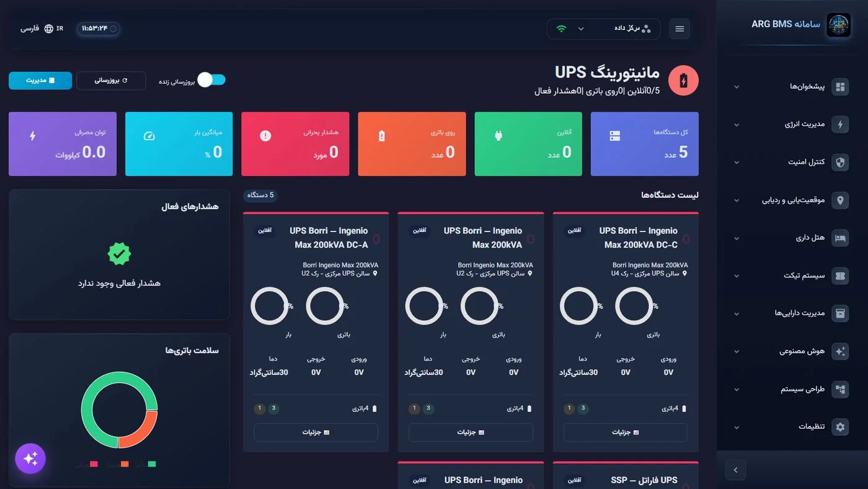
Task: Click the security control shield icon
Action: pyautogui.click(x=840, y=163)
